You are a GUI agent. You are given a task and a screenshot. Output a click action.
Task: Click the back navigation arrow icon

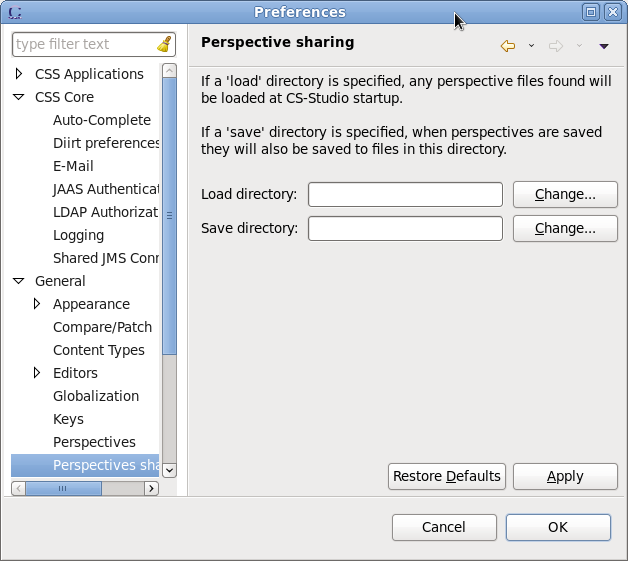coord(508,46)
